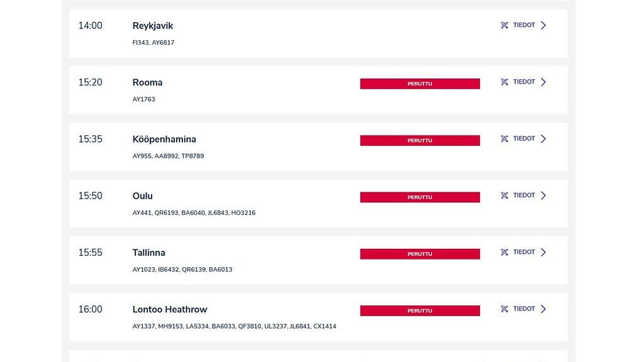Click the airplane icon on the Reykjavik row
Viewport: 644px width, 362px height.
click(x=504, y=26)
